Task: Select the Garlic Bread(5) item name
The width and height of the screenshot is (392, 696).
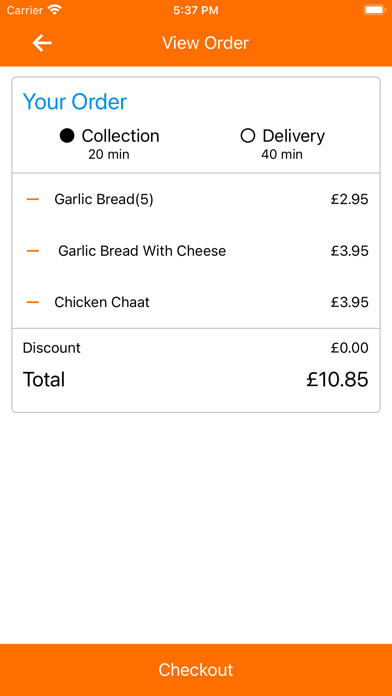Action: point(104,200)
